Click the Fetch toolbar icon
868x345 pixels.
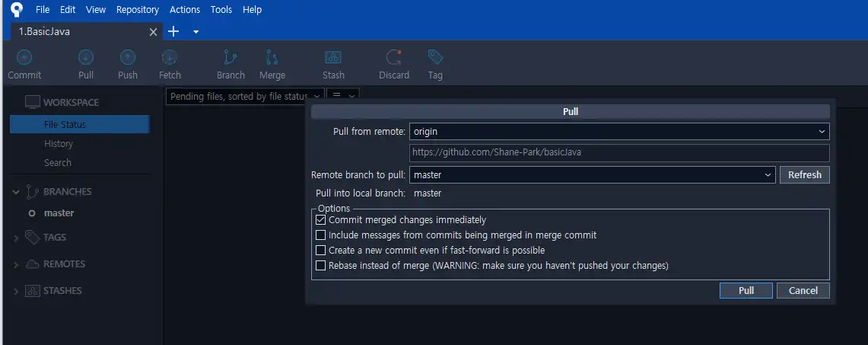170,57
